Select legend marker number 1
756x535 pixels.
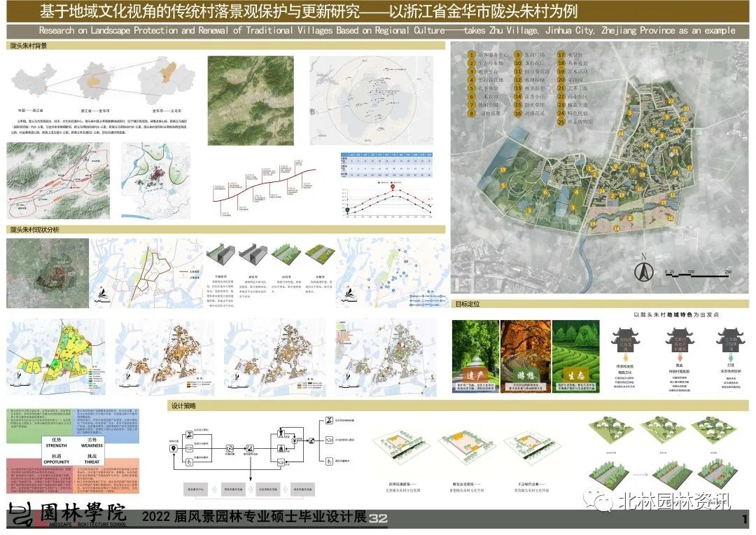pos(472,55)
